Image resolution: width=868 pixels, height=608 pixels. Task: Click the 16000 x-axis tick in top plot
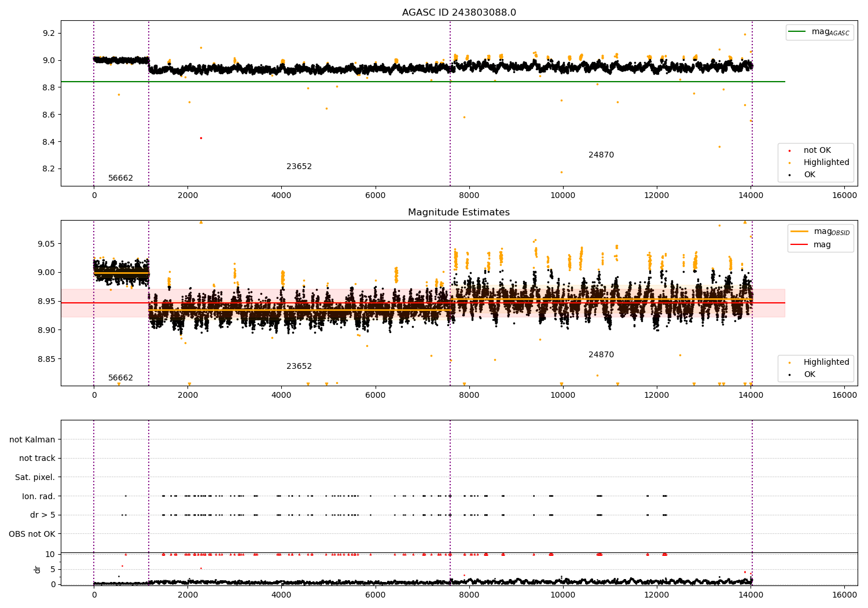[x=844, y=196]
